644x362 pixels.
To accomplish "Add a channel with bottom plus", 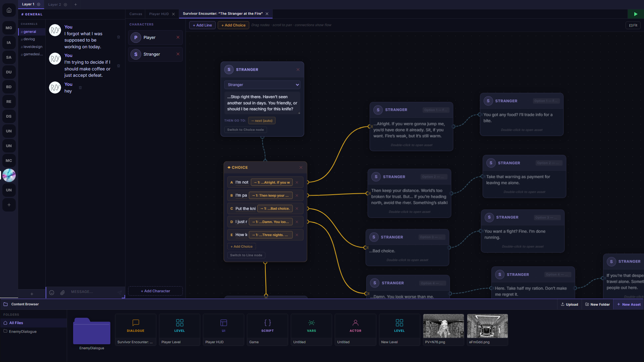I will tap(32, 294).
